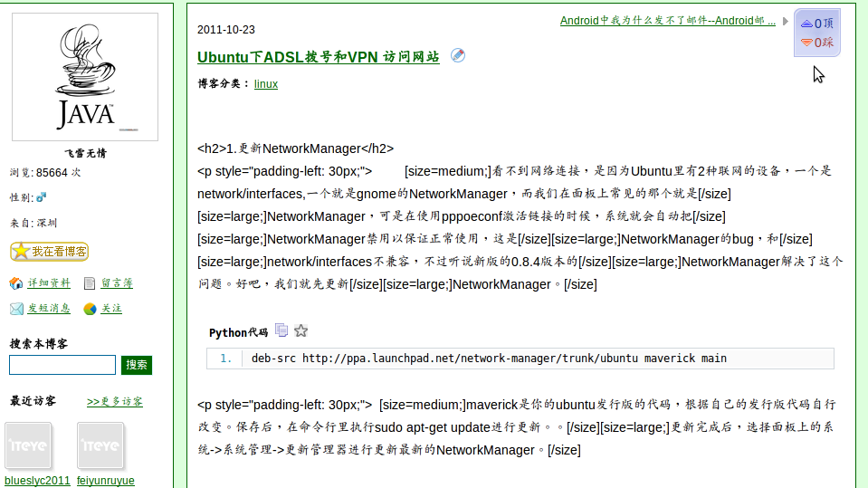Open feiyunruyue visitor profile link

[x=106, y=480]
